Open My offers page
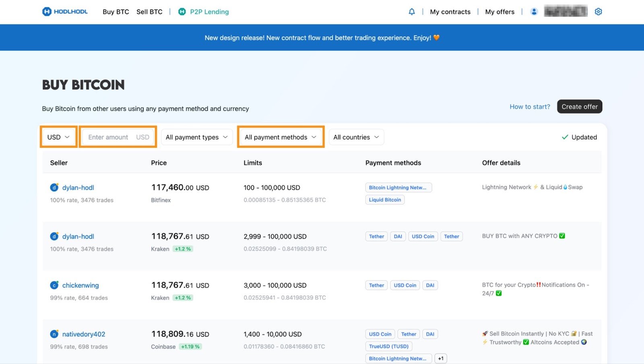The height and width of the screenshot is (364, 644). coord(500,12)
